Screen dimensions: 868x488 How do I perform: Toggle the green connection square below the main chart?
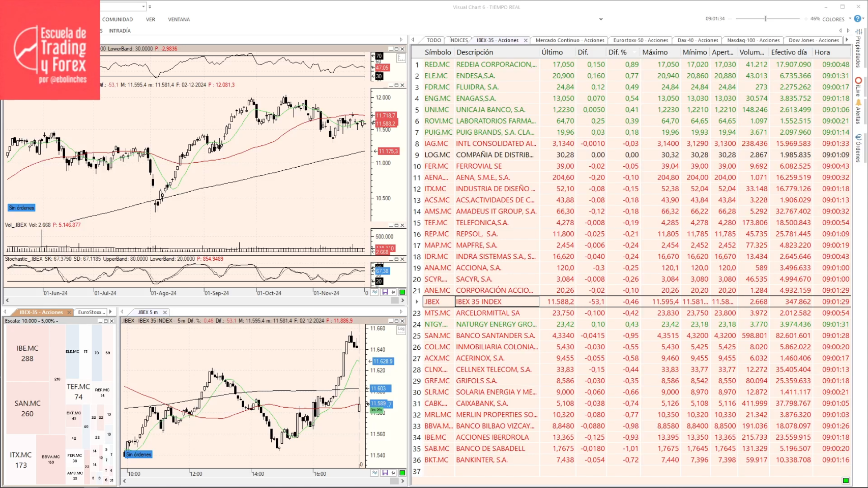401,292
